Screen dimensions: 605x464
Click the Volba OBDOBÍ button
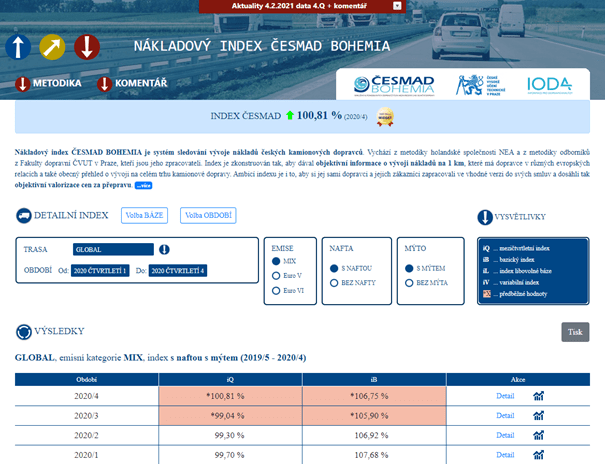pyautogui.click(x=208, y=215)
